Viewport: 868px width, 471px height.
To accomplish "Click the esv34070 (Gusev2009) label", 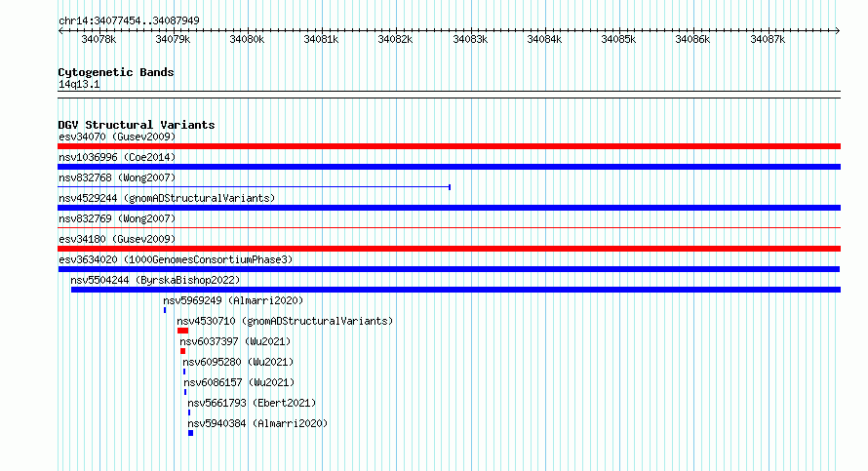I will (117, 137).
